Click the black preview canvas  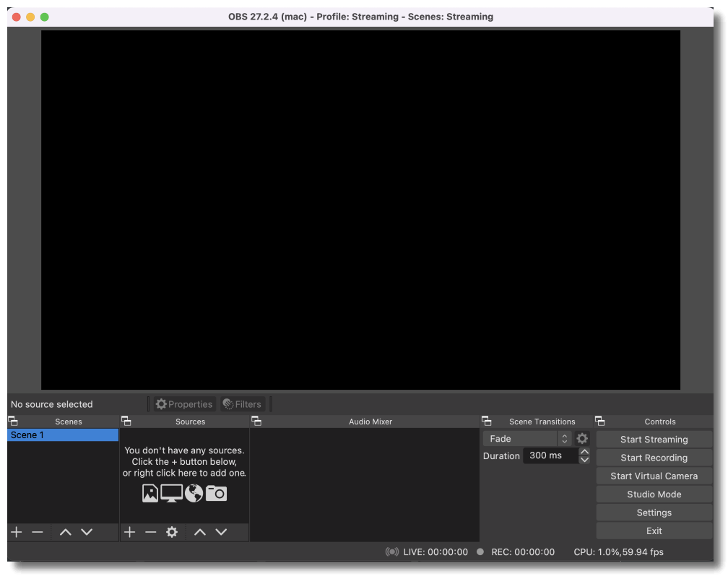click(x=361, y=210)
